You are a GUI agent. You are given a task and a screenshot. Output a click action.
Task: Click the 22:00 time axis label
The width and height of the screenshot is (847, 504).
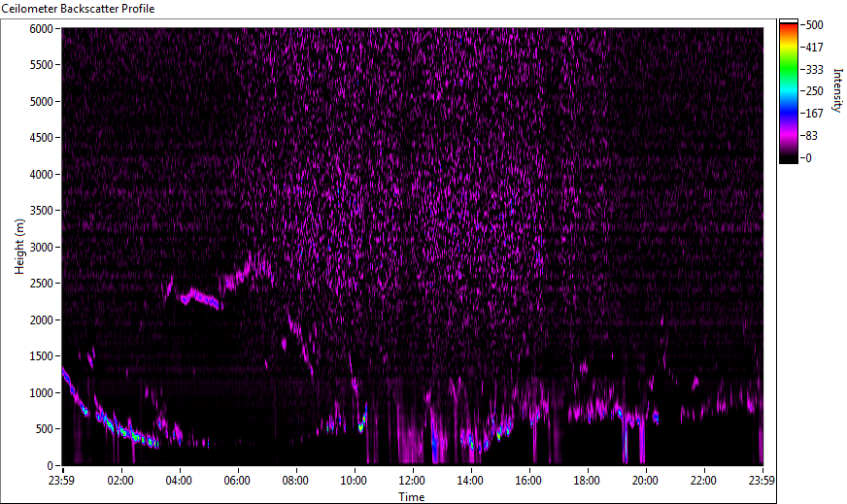click(x=703, y=481)
